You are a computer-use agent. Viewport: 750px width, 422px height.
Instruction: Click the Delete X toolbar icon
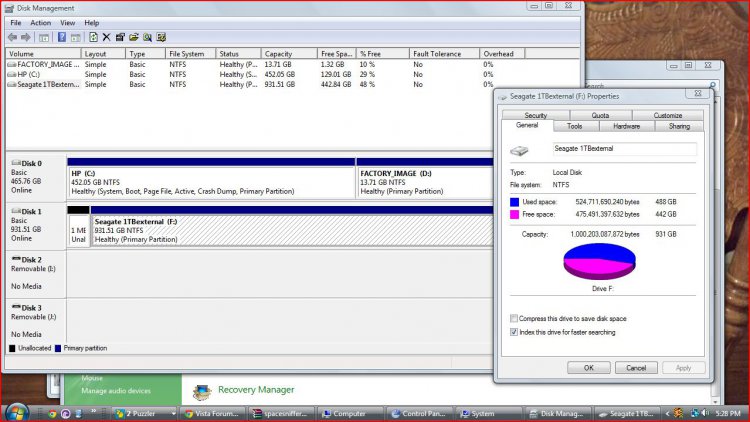107,37
